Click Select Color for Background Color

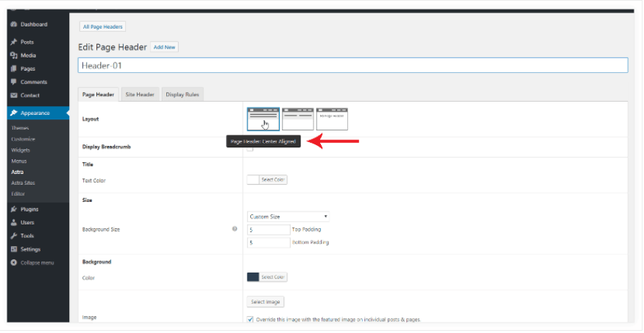click(x=273, y=277)
